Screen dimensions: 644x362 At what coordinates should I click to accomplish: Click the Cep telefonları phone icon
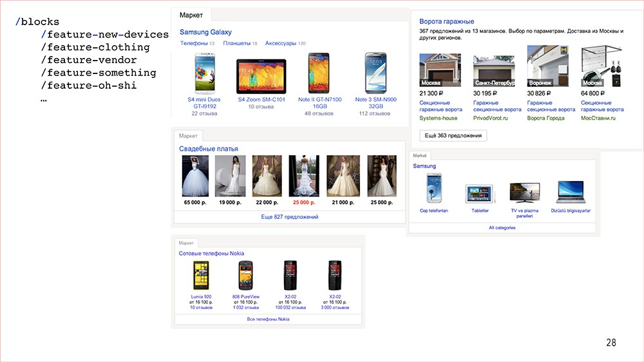(433, 188)
